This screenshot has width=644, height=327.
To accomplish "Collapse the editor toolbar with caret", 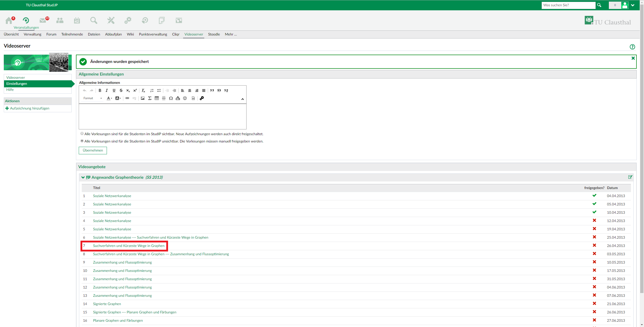I will pyautogui.click(x=243, y=99).
